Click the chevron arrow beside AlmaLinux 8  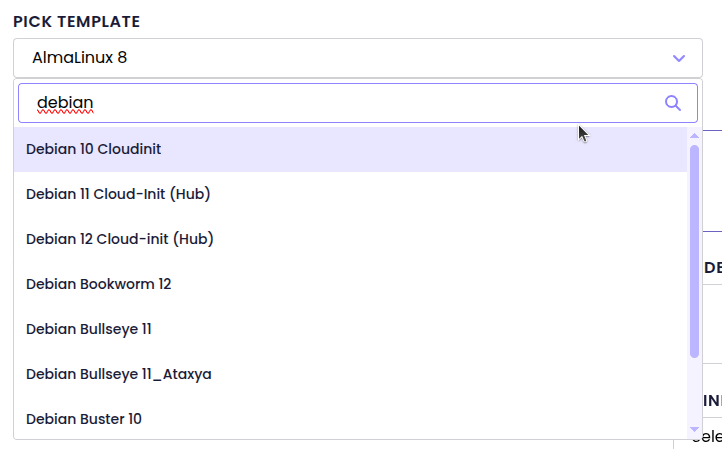(679, 58)
